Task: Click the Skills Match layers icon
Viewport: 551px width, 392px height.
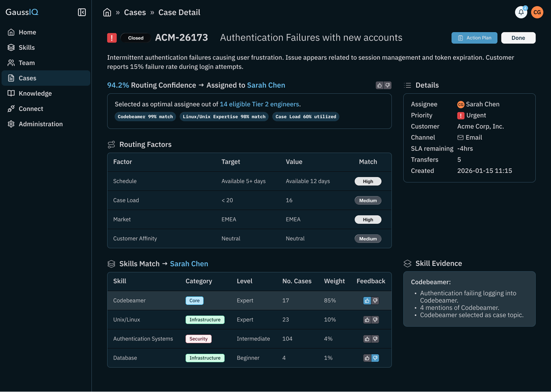Action: pyautogui.click(x=111, y=264)
